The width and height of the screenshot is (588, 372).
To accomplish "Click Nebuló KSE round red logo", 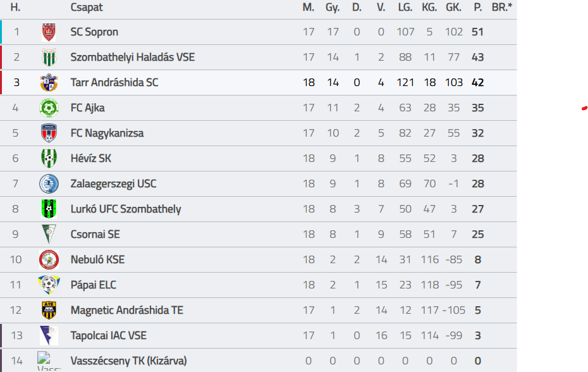I will [x=49, y=259].
